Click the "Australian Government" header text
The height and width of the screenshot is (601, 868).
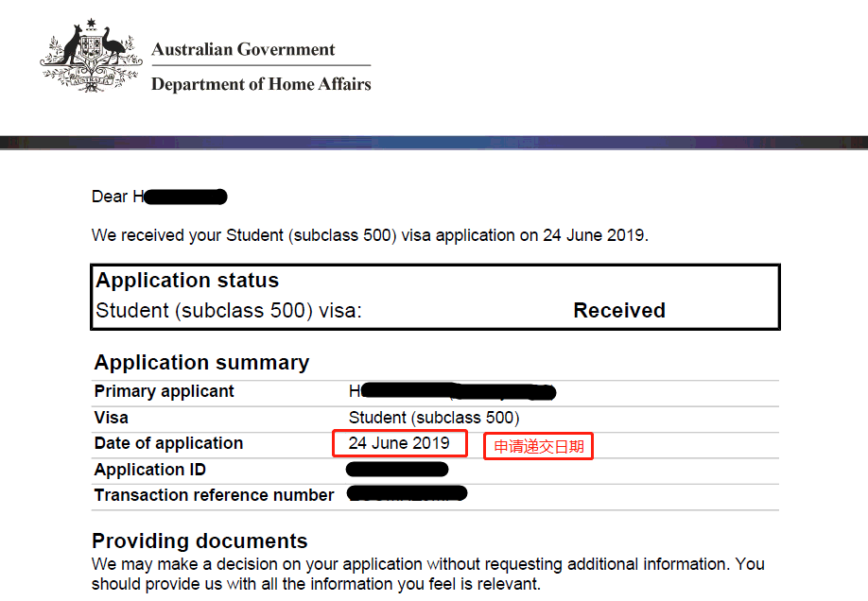coord(243,49)
